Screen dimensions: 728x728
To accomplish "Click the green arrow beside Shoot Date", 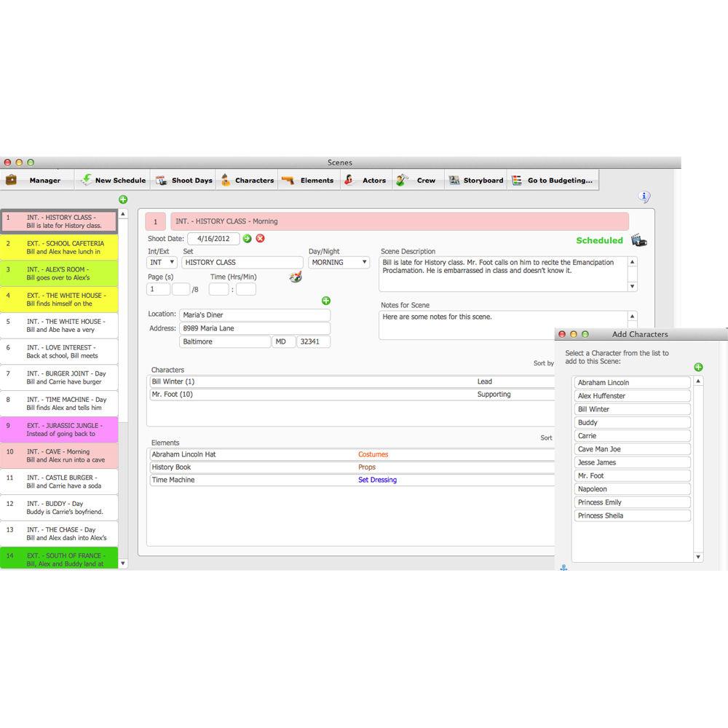I will click(x=248, y=238).
